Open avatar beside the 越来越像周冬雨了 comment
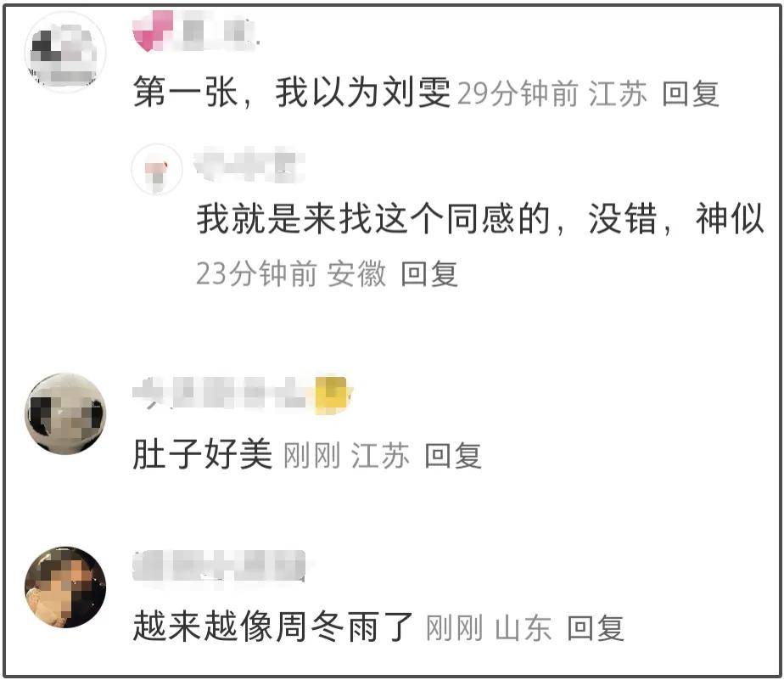This screenshot has height=680, width=784. pos(65,587)
